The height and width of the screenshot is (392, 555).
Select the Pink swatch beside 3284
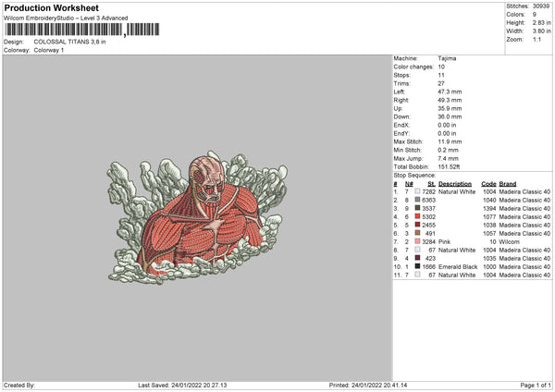pos(418,241)
